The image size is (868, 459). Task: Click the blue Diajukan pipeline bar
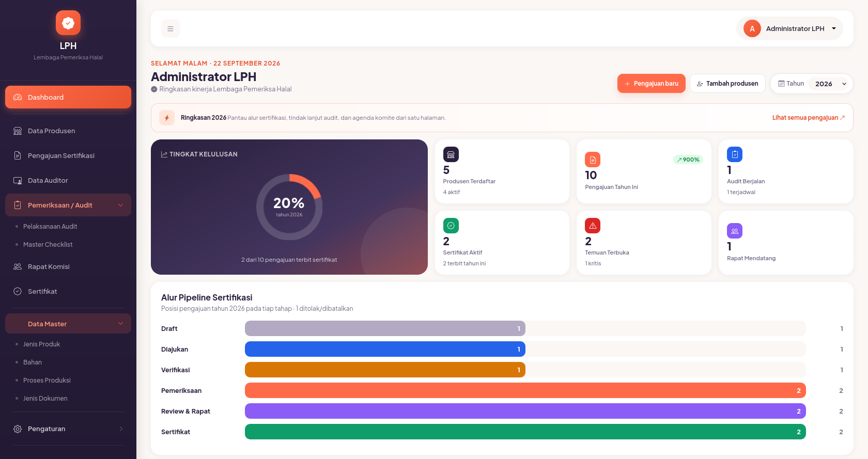click(x=385, y=349)
